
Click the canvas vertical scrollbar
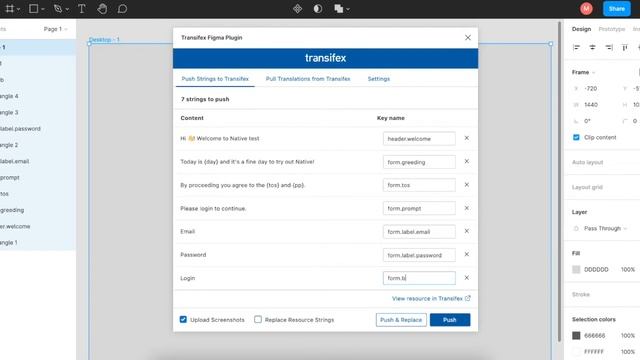click(x=559, y=182)
